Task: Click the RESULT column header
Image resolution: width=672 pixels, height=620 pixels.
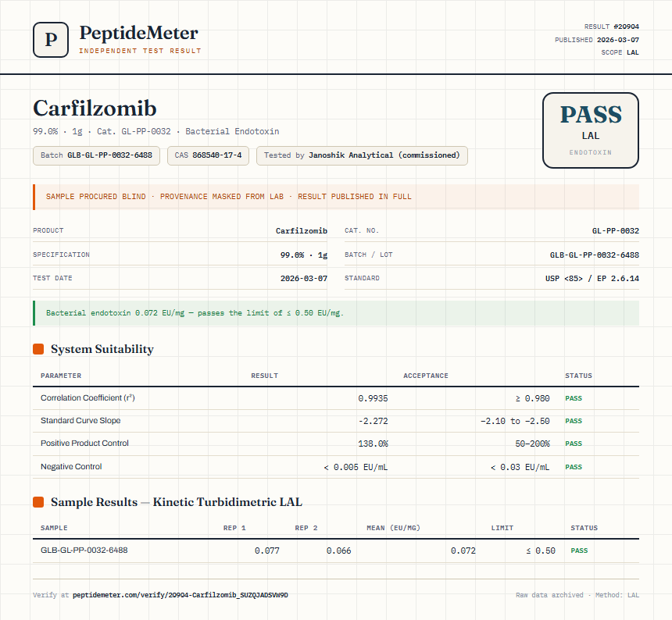Action: click(264, 376)
